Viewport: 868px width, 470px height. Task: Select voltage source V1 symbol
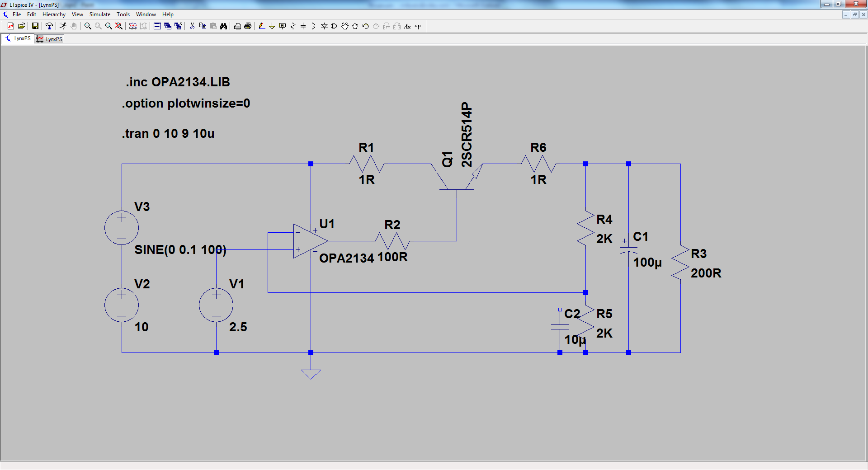216,305
